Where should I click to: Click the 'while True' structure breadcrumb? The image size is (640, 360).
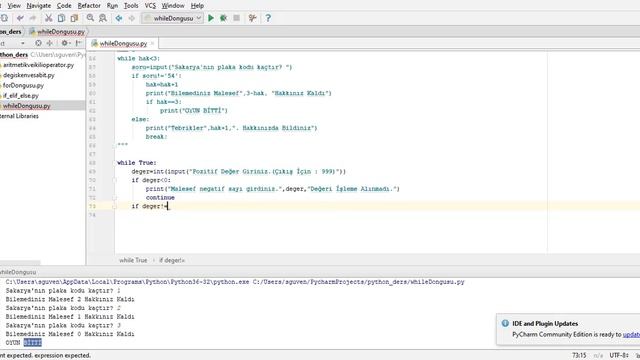coord(133,260)
